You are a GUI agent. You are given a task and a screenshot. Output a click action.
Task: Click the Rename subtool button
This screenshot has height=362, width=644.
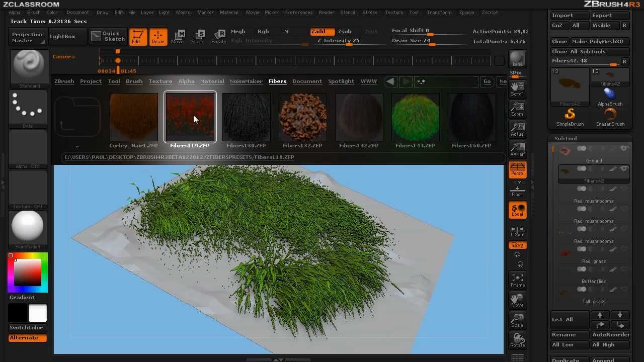pos(570,335)
